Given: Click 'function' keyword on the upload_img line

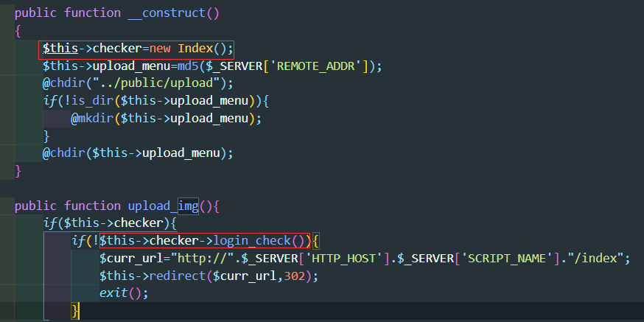Looking at the screenshot, I should point(92,206).
